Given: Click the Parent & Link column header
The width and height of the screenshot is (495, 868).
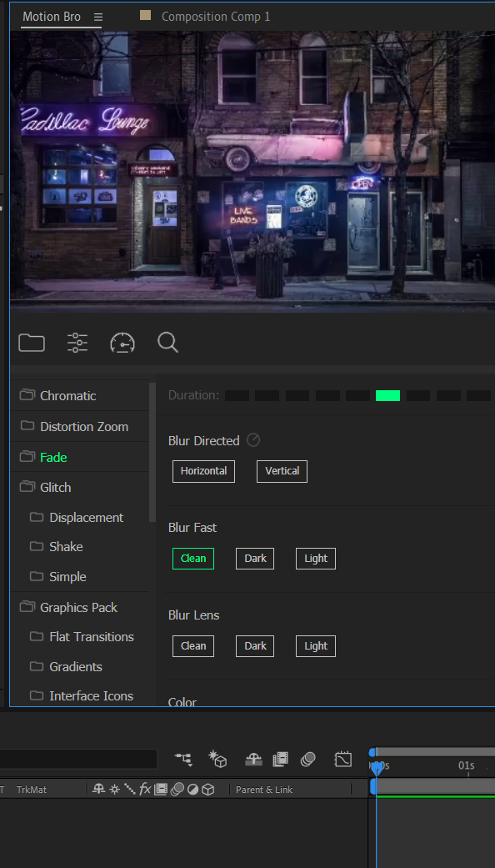Looking at the screenshot, I should (264, 790).
